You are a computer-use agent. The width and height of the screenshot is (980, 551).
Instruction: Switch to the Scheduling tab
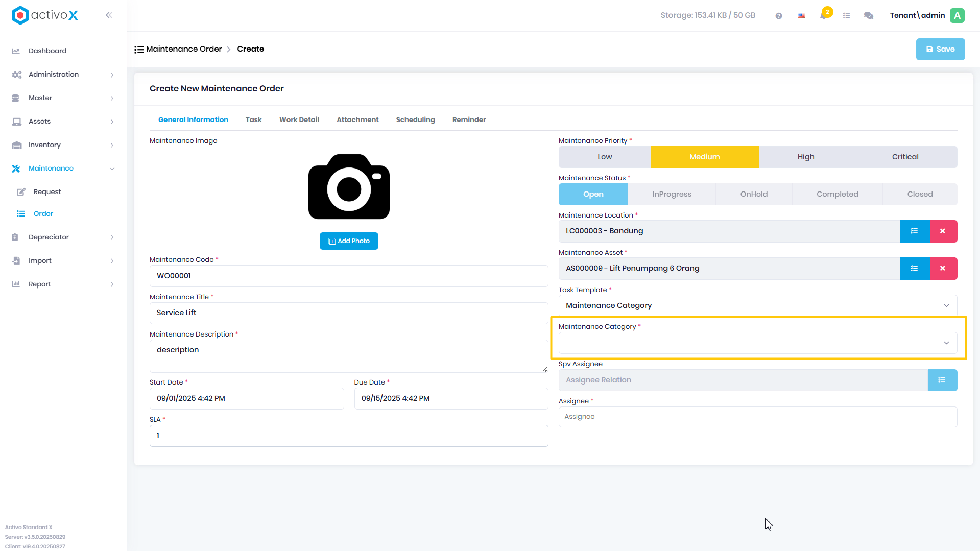coord(415,120)
